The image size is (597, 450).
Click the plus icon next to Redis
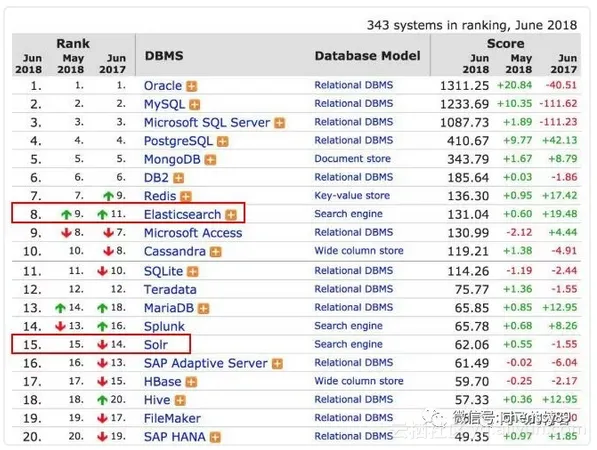[186, 196]
